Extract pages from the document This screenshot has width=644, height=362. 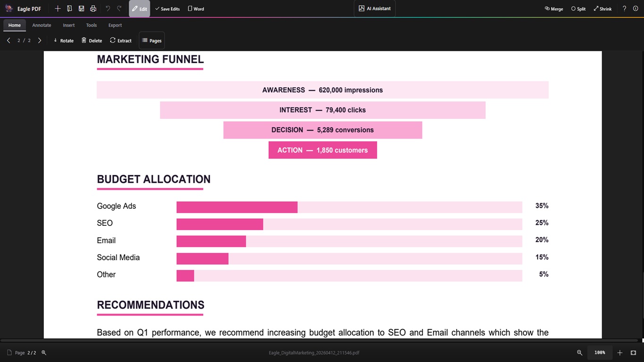(x=121, y=41)
